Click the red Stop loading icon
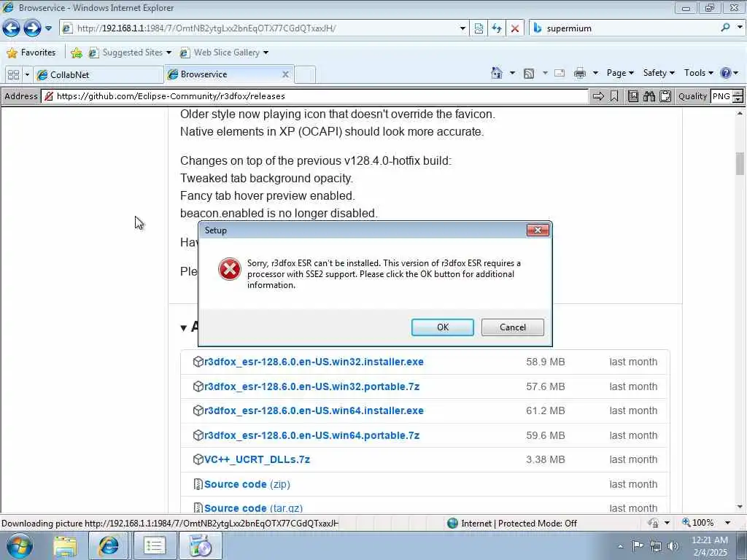Screen dimensions: 747x560 (515, 28)
